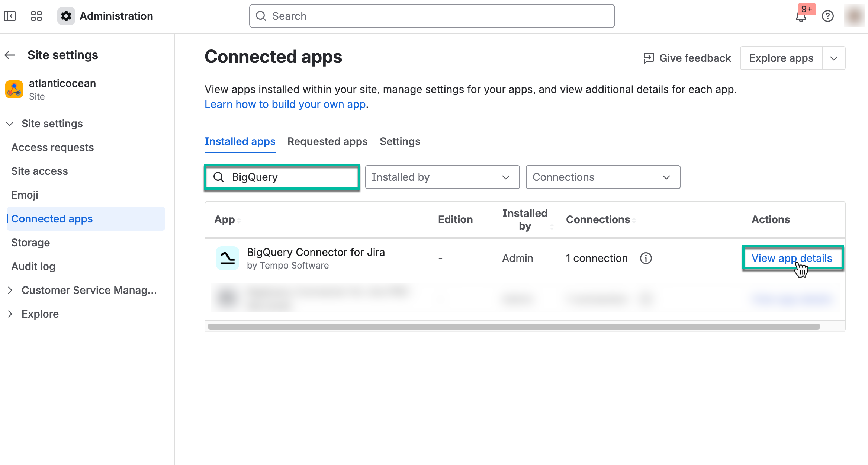Click your profile avatar
Screen dimensions: 868x465
(x=854, y=16)
